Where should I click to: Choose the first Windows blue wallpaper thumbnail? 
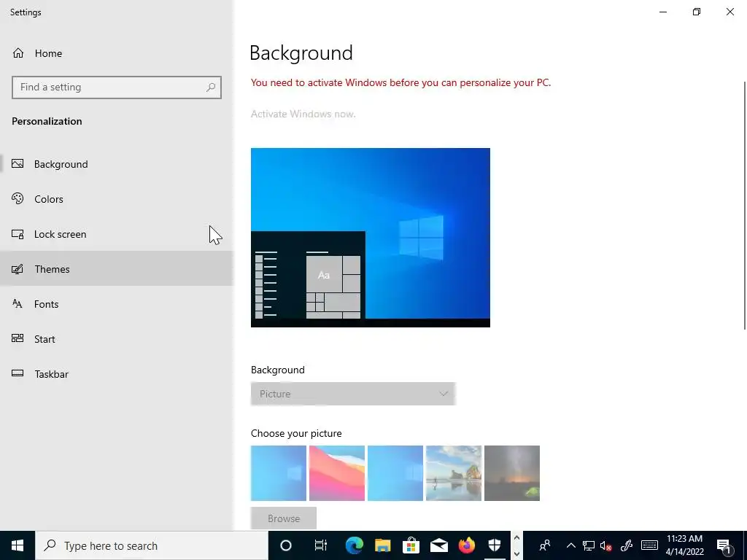pyautogui.click(x=279, y=473)
